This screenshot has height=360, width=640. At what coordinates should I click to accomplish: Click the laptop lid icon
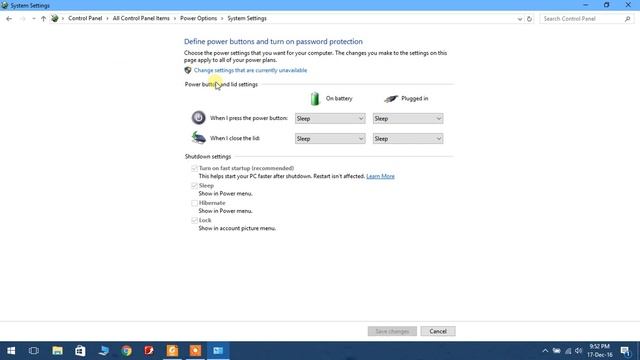198,138
